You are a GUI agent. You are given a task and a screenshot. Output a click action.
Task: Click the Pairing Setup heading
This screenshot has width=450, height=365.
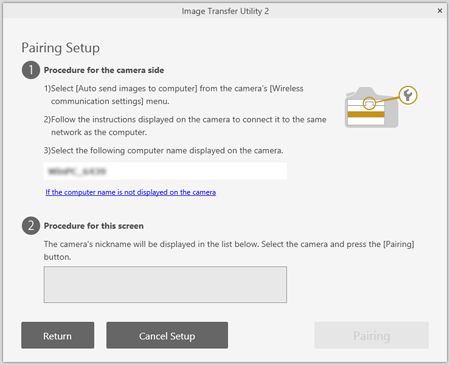(61, 48)
